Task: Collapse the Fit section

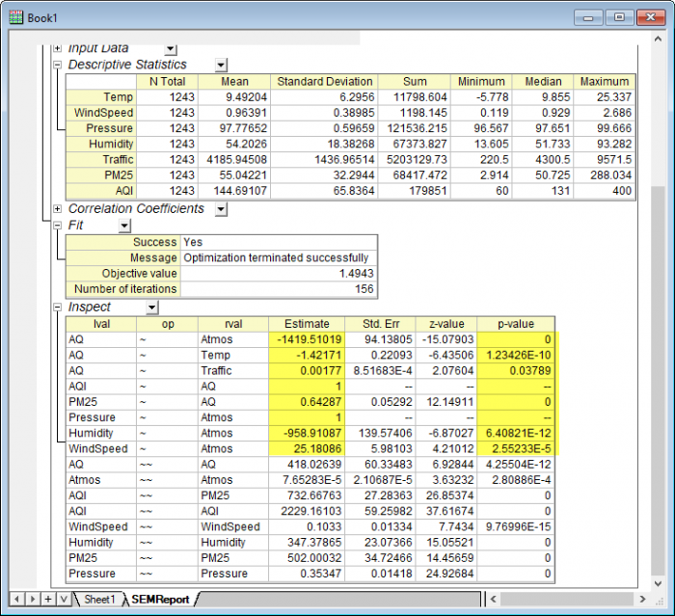Action: click(58, 226)
